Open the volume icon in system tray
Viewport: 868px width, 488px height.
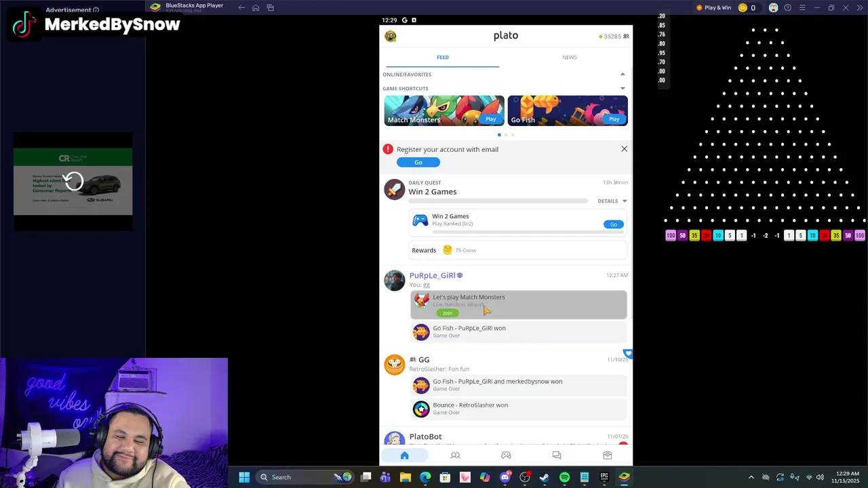point(821,477)
